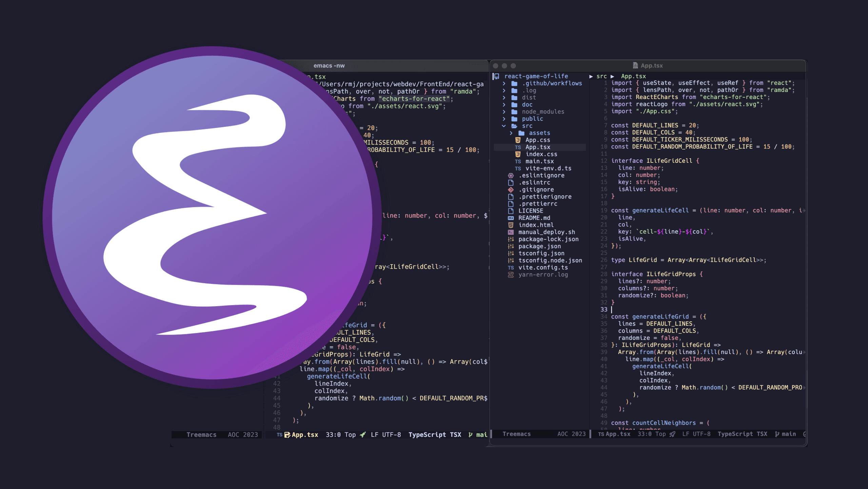
Task: Click the CSS icon next to App.css
Action: point(518,140)
